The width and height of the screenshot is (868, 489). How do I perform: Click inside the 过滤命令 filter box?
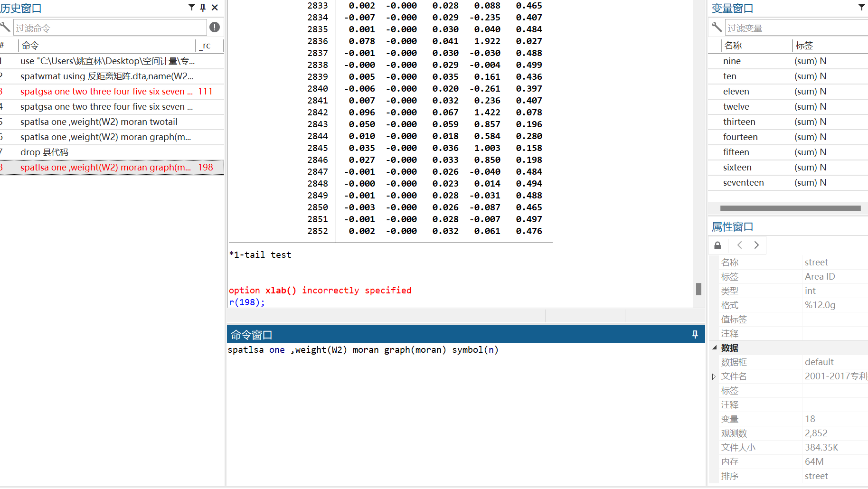109,27
